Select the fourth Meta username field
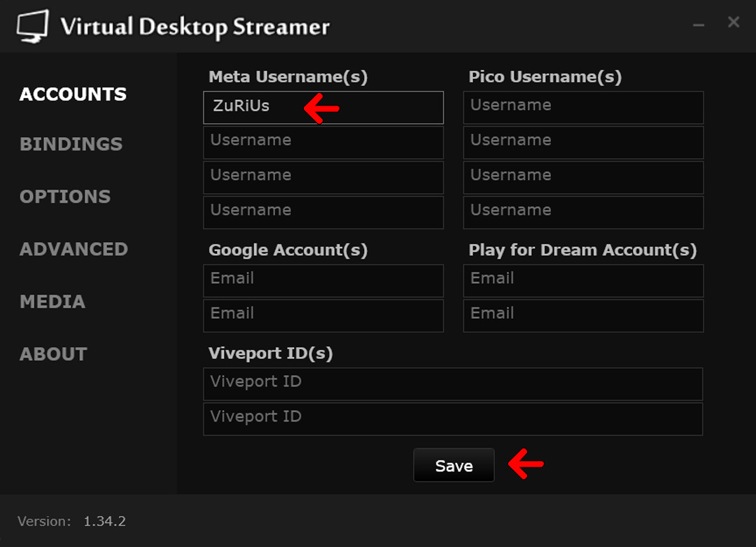This screenshot has height=547, width=756. click(x=323, y=213)
